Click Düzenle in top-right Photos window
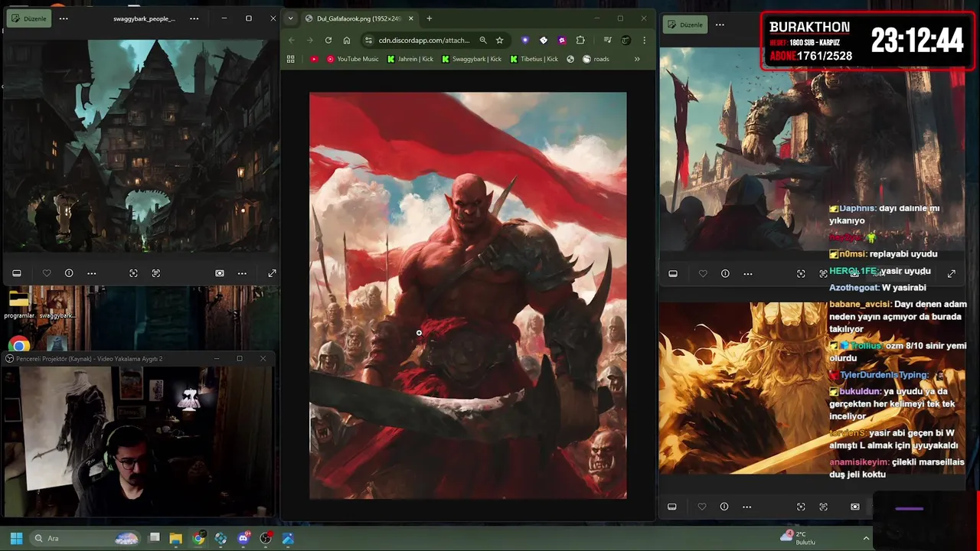Viewport: 980px width, 551px height. click(x=684, y=24)
